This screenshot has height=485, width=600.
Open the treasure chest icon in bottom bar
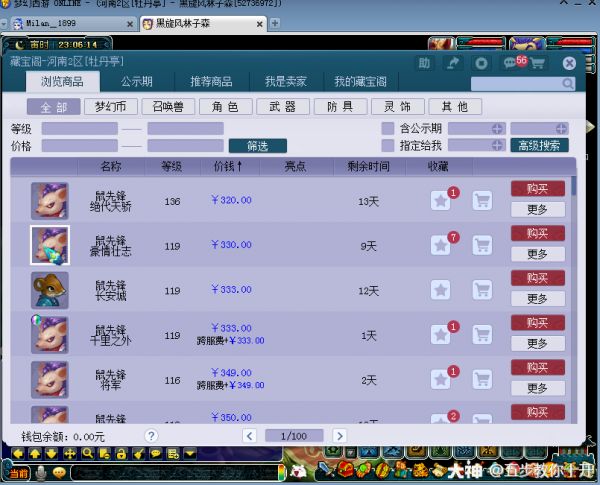[x=345, y=470]
